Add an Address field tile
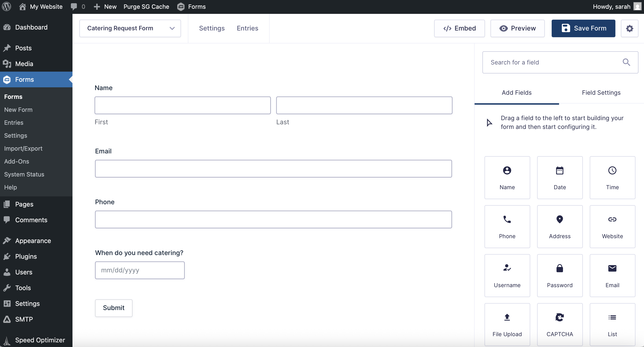 point(560,226)
